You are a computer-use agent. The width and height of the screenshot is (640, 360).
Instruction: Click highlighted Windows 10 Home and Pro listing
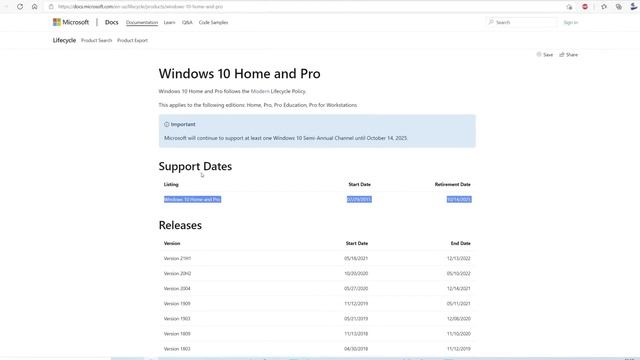pyautogui.click(x=192, y=200)
